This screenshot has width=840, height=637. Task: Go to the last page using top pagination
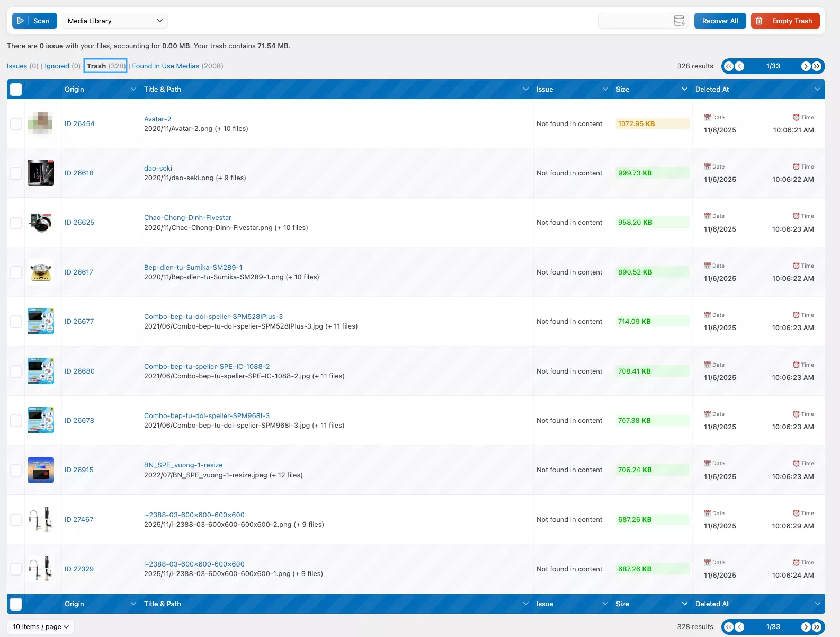pyautogui.click(x=817, y=66)
